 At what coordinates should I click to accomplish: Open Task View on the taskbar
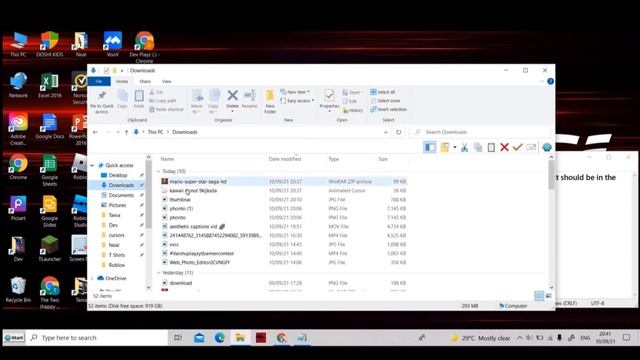click(178, 338)
